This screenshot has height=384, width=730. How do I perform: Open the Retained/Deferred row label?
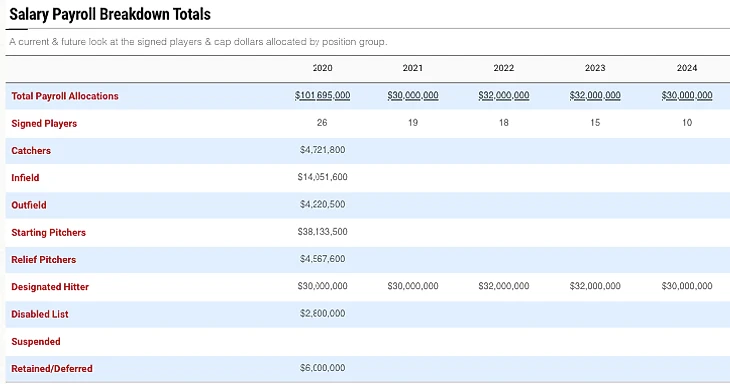[52, 368]
